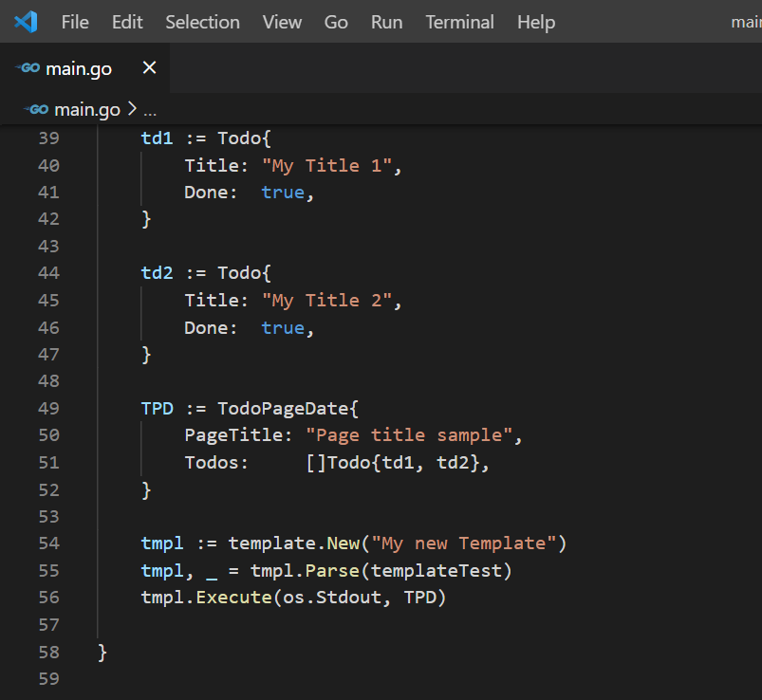Click the Todos field name on line 51

point(212,463)
